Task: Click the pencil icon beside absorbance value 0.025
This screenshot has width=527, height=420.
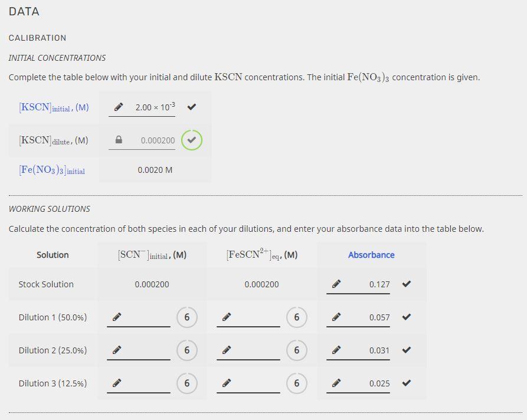Action: (x=336, y=383)
